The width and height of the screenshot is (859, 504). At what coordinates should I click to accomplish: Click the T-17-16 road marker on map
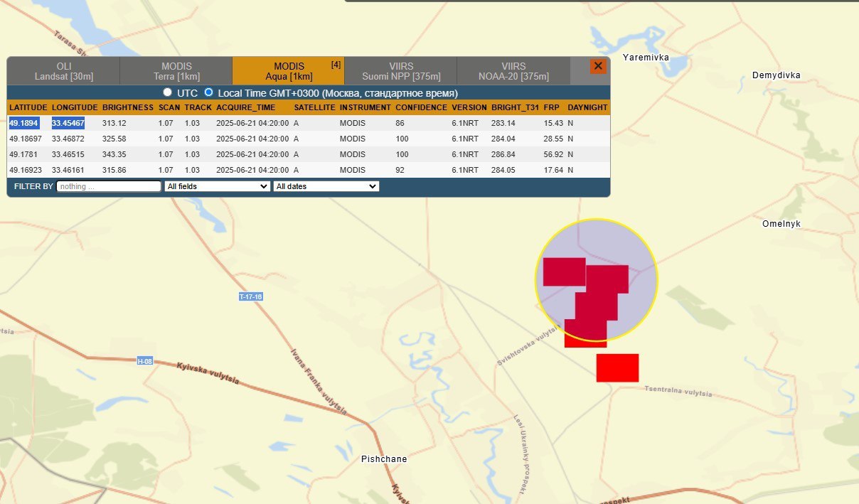point(251,296)
